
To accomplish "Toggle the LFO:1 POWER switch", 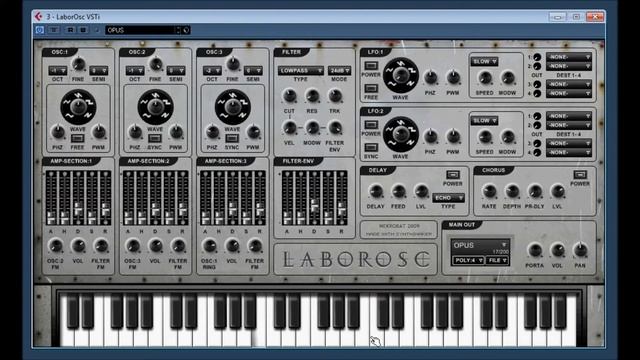I will coord(371,66).
